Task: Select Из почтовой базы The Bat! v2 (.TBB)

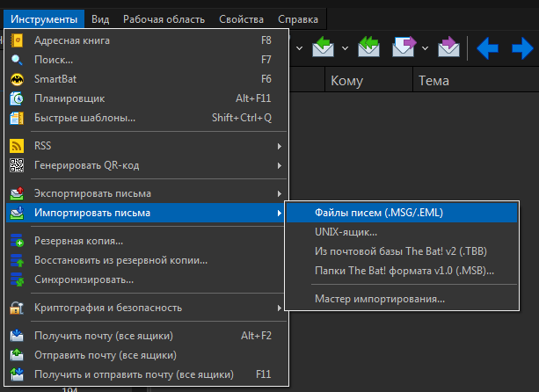Action: pos(402,251)
